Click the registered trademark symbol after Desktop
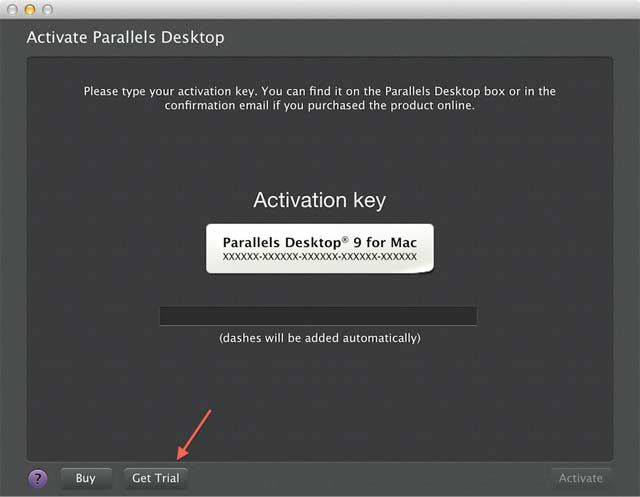This screenshot has height=497, width=640. click(x=345, y=238)
